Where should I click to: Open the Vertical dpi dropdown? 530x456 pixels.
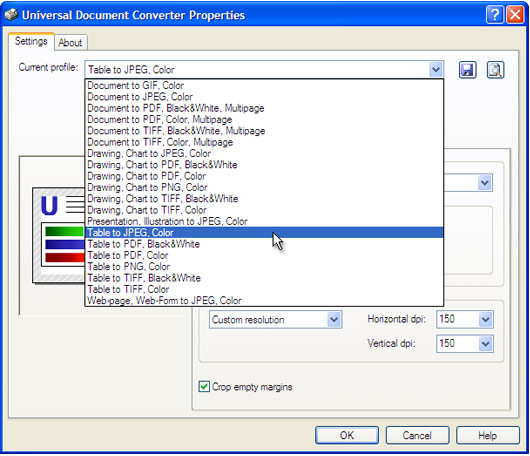[485, 344]
